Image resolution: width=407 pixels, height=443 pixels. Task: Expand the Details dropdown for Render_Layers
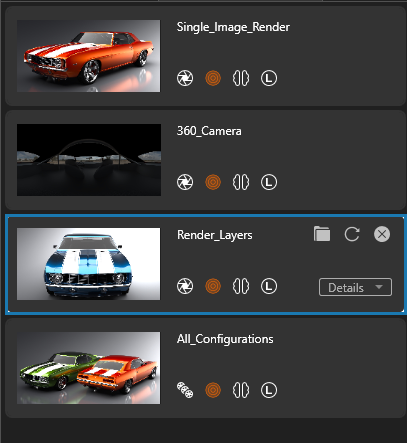(x=355, y=287)
